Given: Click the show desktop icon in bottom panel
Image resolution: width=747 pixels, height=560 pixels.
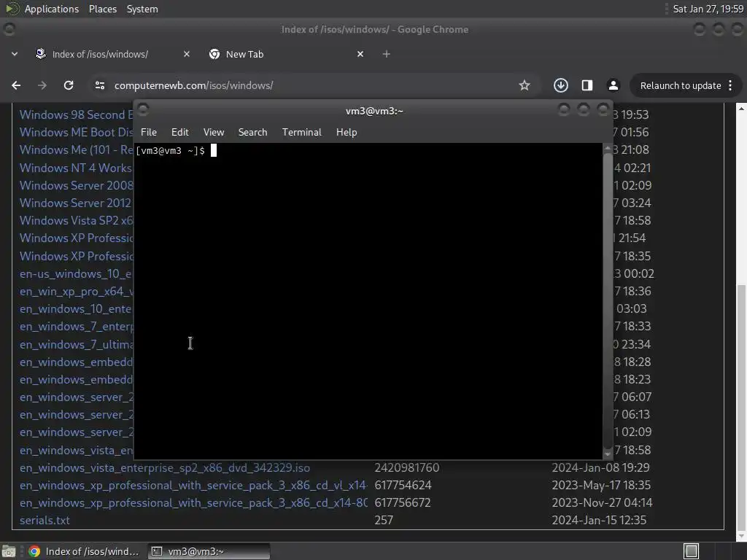Looking at the screenshot, I should 9,551.
